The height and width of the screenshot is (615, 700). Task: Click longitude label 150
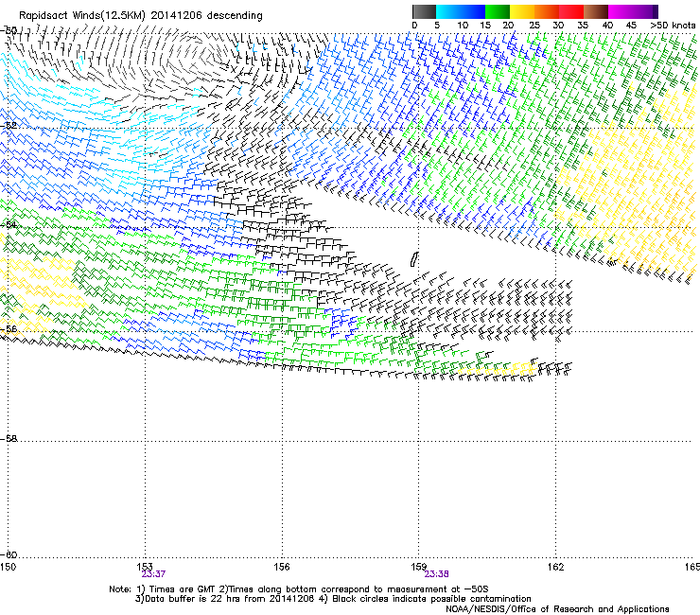point(8,567)
